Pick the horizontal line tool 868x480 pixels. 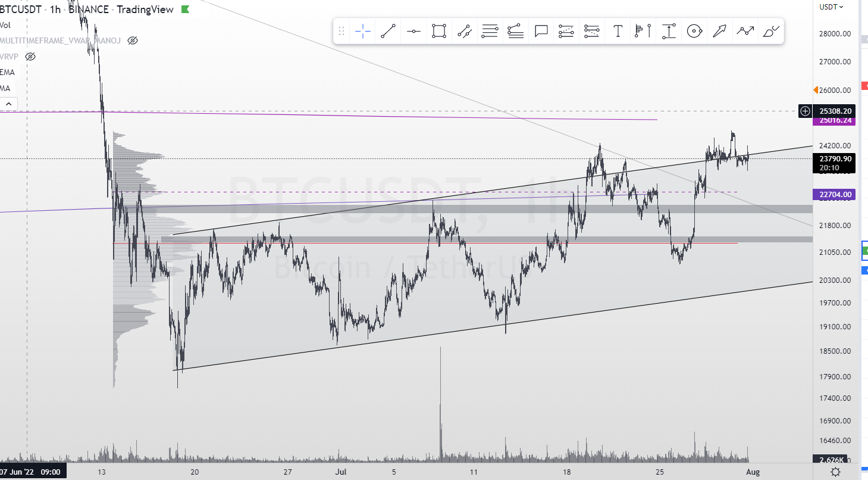pyautogui.click(x=414, y=31)
